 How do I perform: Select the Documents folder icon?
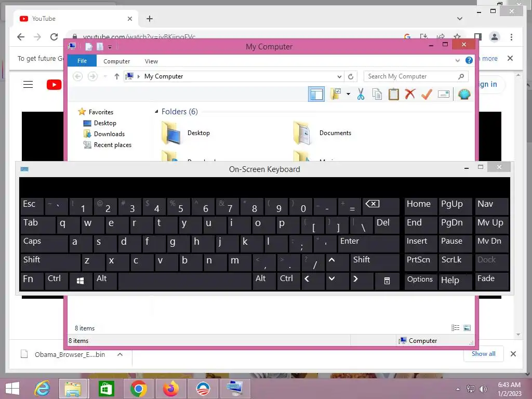click(302, 133)
